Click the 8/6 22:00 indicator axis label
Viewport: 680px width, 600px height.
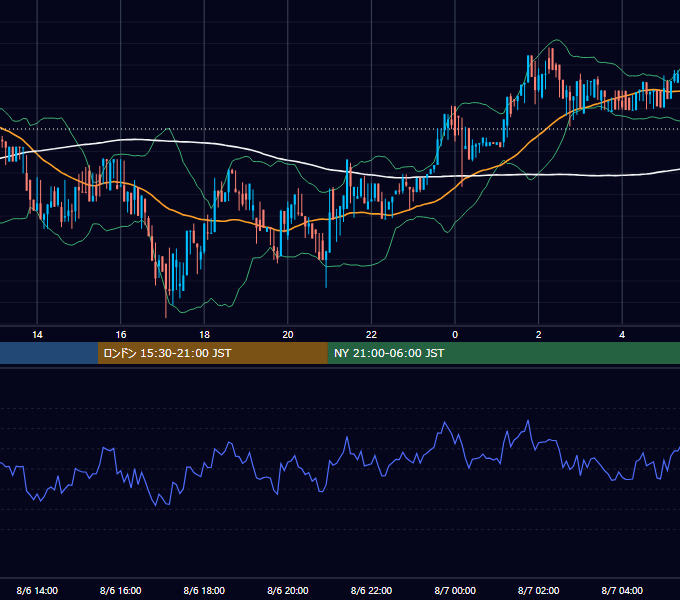371,590
